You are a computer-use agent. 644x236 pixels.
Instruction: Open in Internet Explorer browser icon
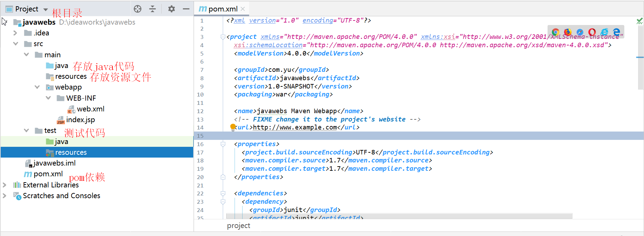604,32
